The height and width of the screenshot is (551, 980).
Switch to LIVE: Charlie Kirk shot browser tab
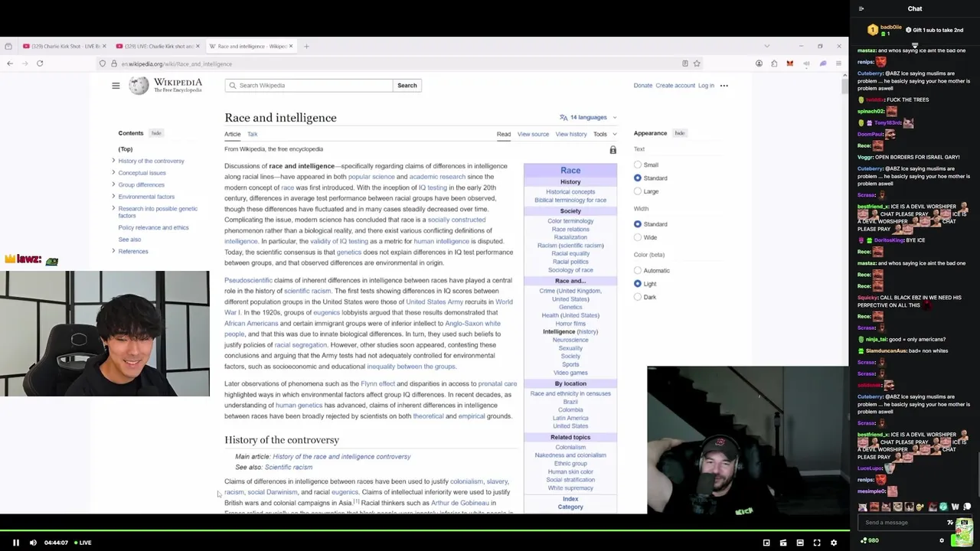point(157,46)
